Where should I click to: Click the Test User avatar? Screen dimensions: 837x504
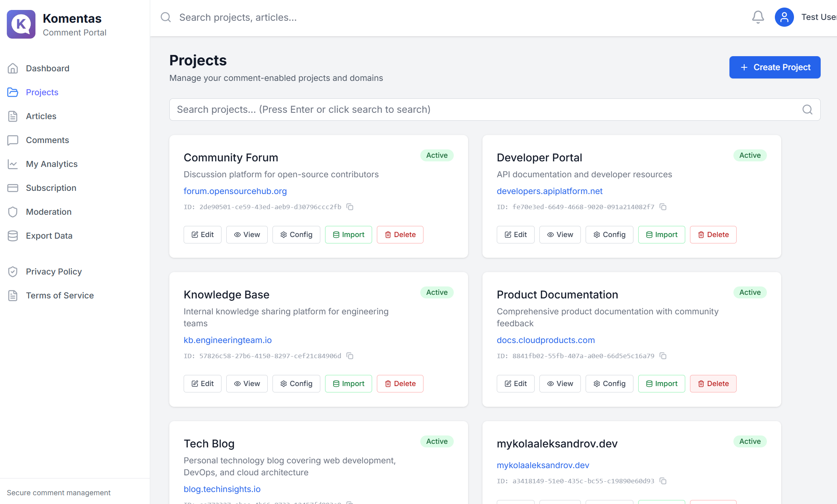[784, 17]
